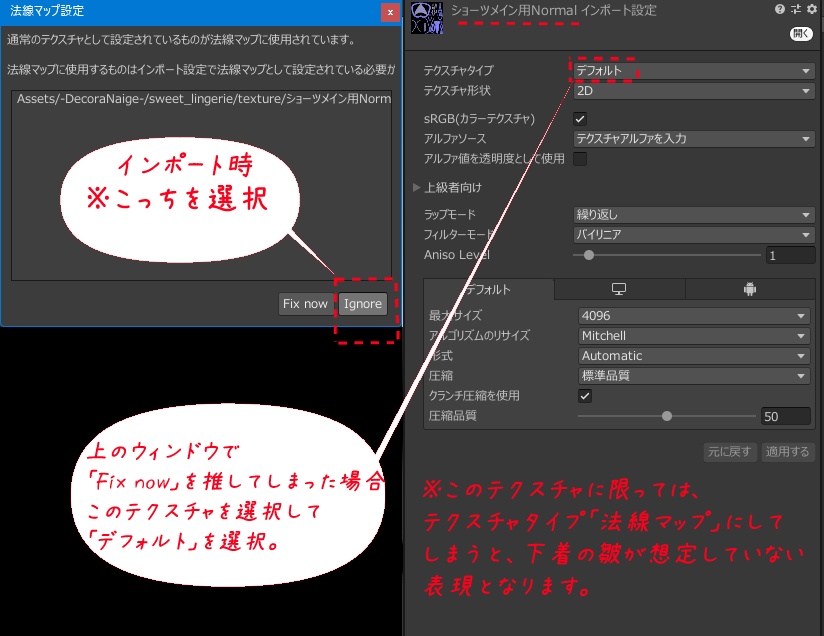Click the 圧縮品質 value field showing 50
The height and width of the screenshot is (636, 824).
[786, 416]
